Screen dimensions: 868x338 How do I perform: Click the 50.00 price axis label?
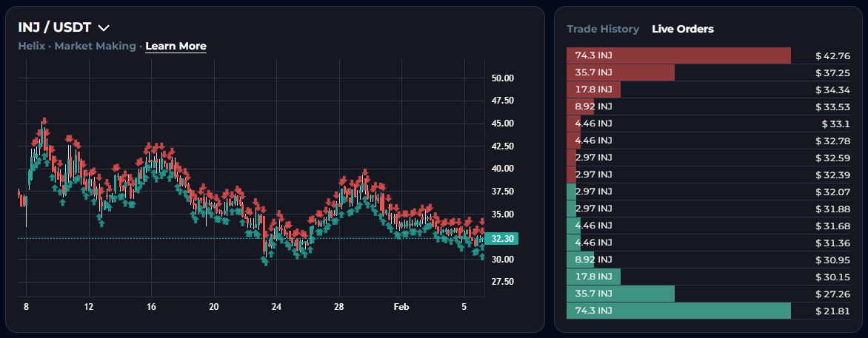(503, 78)
